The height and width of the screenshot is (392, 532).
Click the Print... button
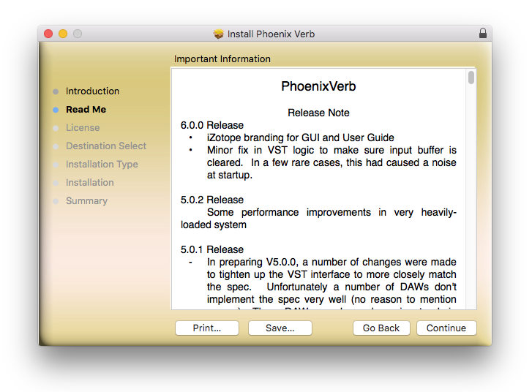pyautogui.click(x=207, y=328)
